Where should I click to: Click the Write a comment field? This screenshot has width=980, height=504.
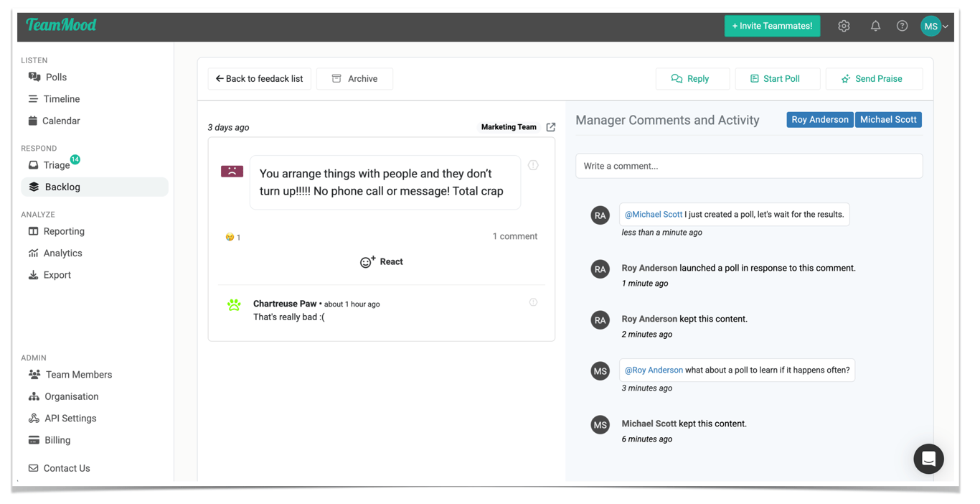[x=748, y=166]
